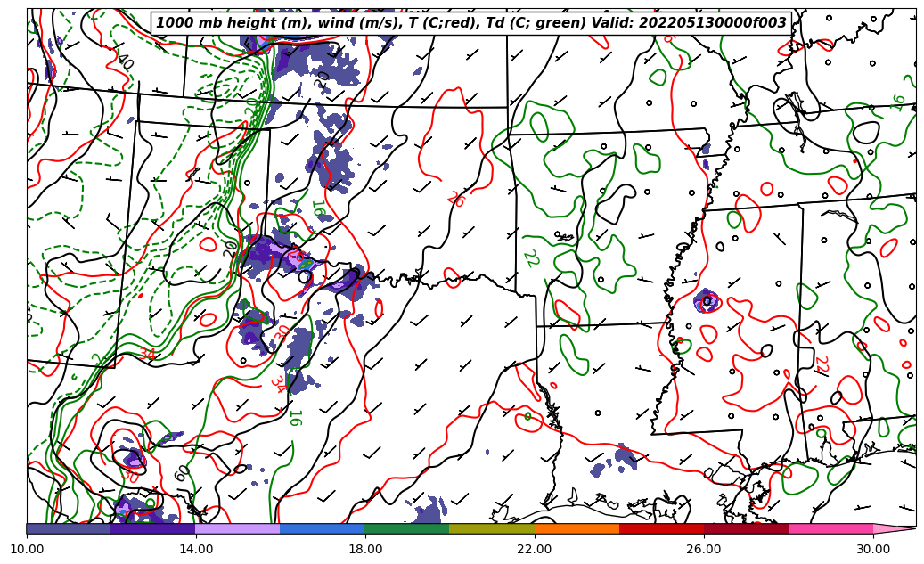This screenshot has width=924, height=564.
Task: Select the dark purple 12–14 colorbar segment
Action: pyautogui.click(x=153, y=528)
